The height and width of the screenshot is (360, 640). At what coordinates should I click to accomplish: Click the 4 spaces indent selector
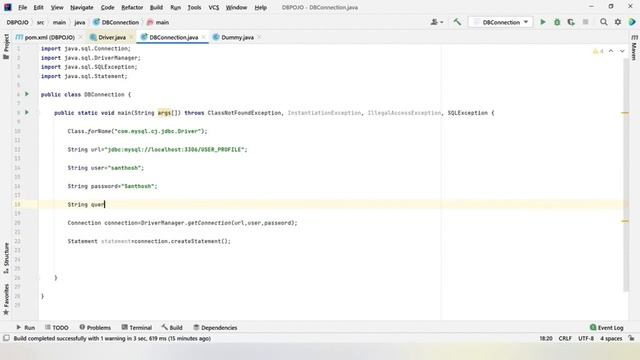tap(611, 338)
